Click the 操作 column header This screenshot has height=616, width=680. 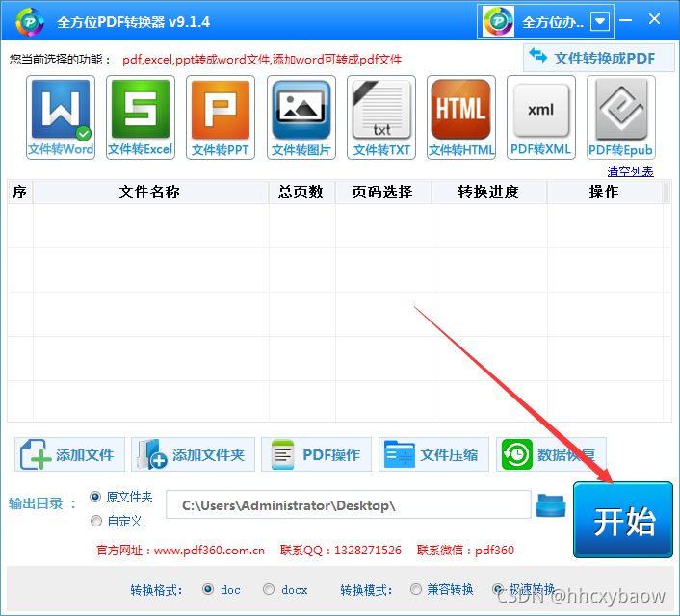605,192
